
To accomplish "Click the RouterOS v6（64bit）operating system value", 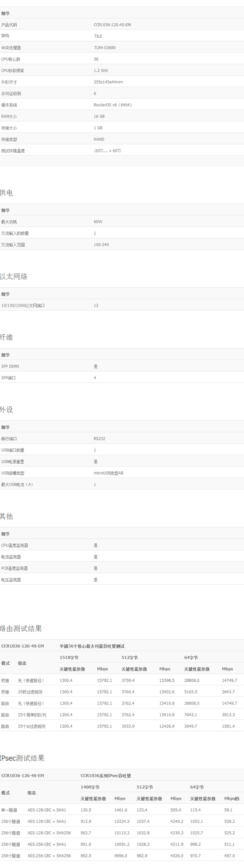I will [113, 105].
